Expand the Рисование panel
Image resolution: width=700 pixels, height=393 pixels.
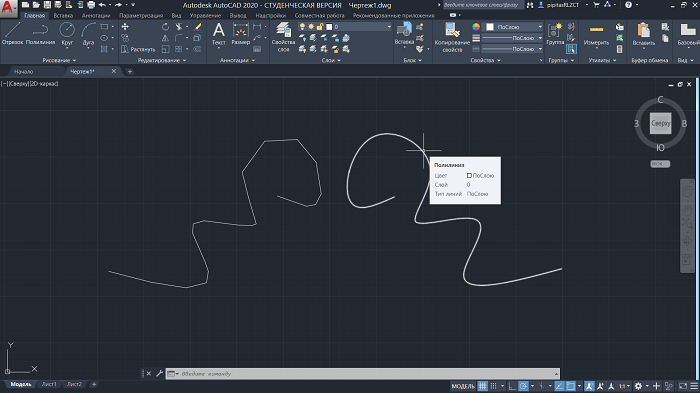59,60
